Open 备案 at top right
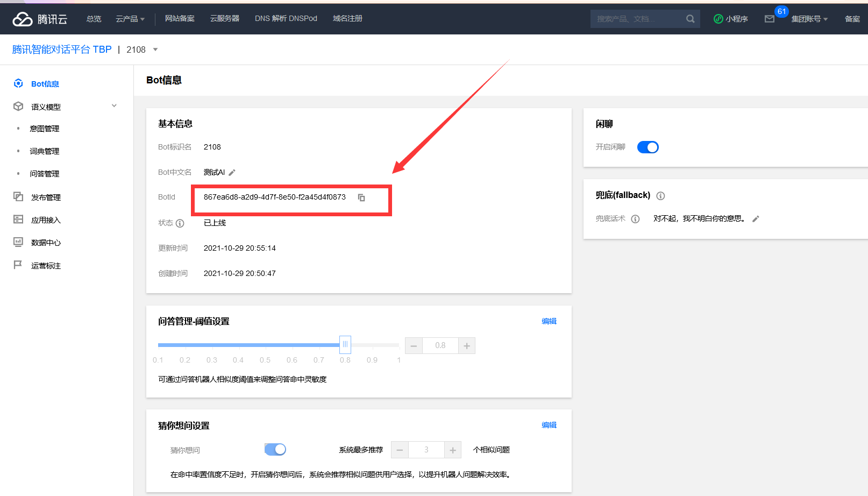Viewport: 868px width, 496px height. pyautogui.click(x=852, y=19)
